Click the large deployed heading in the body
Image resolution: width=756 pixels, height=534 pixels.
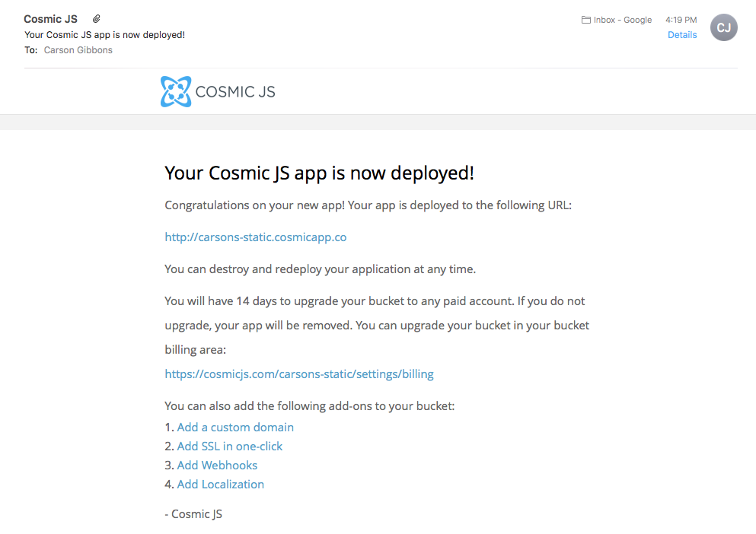pyautogui.click(x=319, y=173)
